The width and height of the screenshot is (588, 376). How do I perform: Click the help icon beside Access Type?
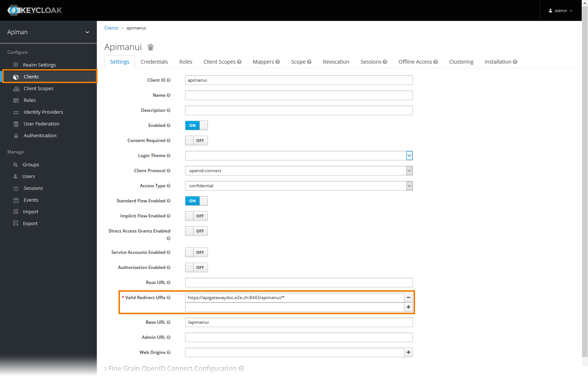coord(169,186)
